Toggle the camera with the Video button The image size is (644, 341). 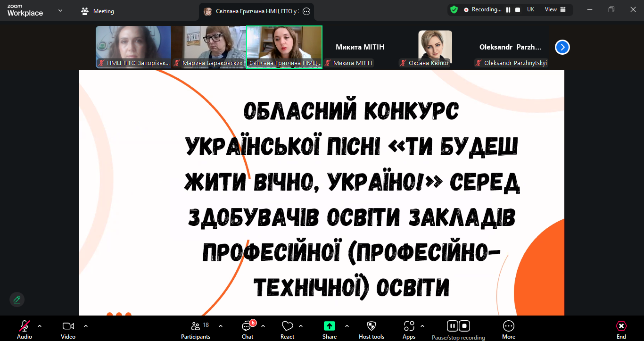(x=68, y=329)
